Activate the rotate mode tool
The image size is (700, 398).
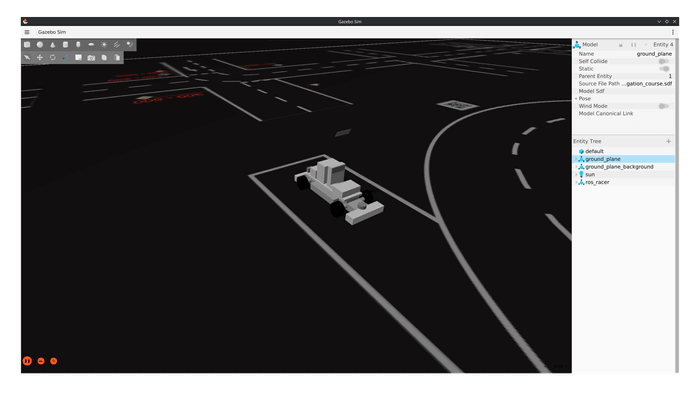[x=53, y=58]
